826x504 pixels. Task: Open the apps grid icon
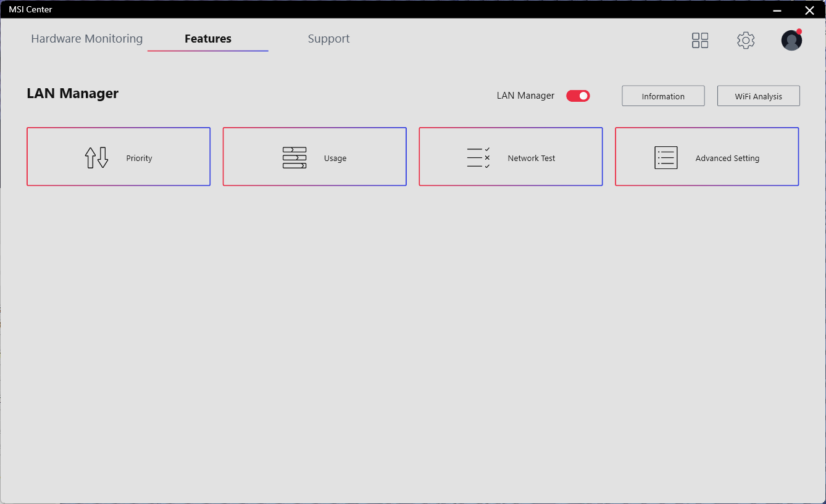coord(700,41)
